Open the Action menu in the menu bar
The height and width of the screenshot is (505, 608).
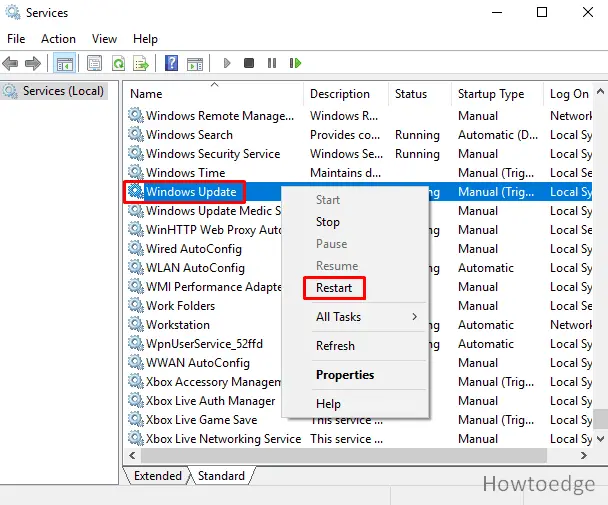point(58,39)
